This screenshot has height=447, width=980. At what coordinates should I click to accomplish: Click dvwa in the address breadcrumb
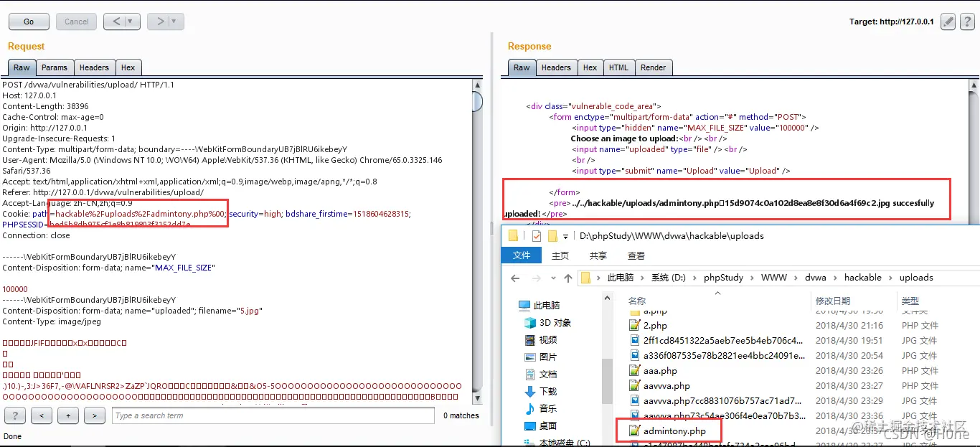pyautogui.click(x=816, y=278)
